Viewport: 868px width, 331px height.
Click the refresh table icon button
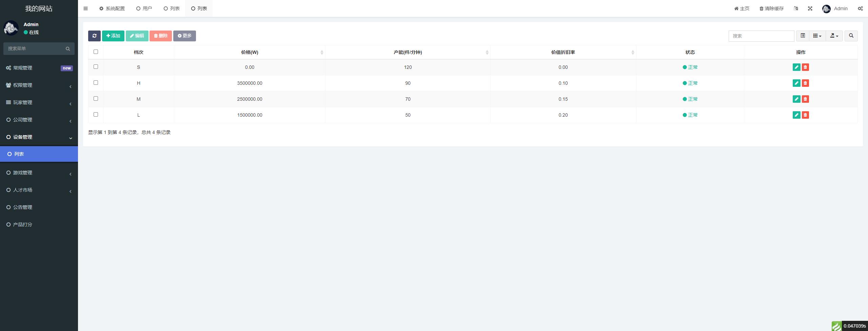[x=94, y=36]
